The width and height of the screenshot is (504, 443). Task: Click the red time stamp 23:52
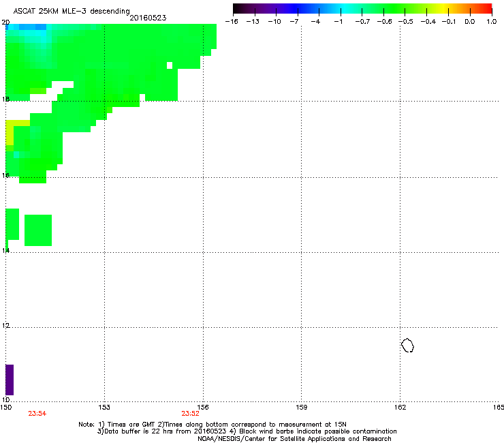click(x=190, y=414)
